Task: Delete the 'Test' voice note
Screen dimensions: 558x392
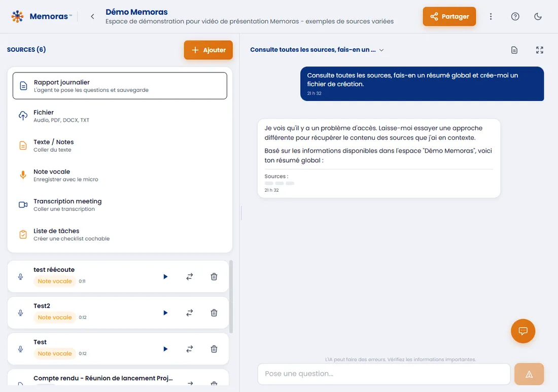Action: click(214, 349)
